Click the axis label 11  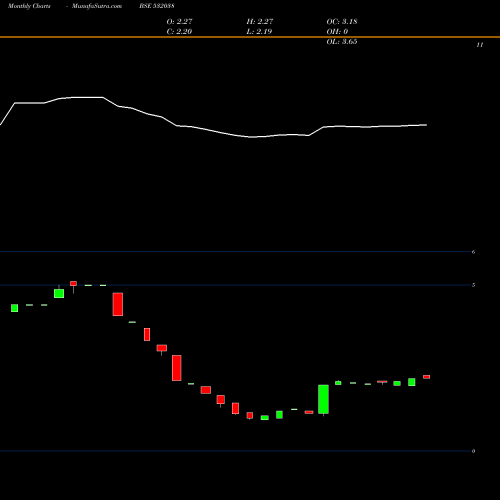480,45
